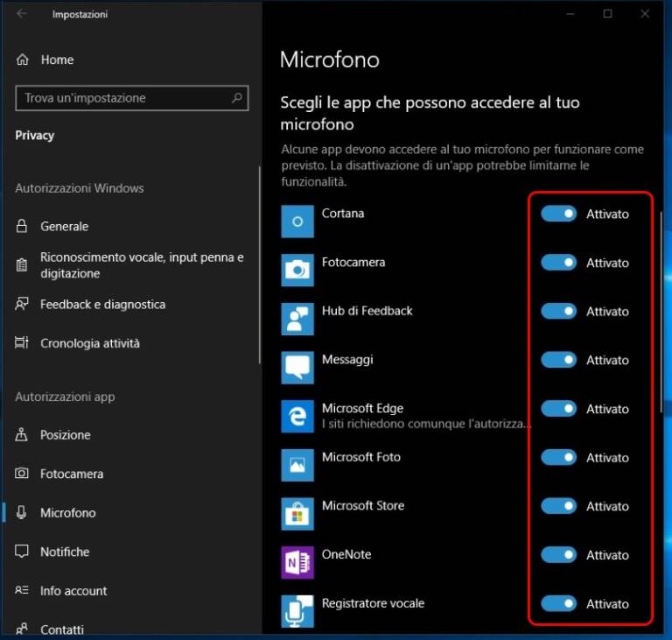
Task: Click the Trova un'impostazione search field
Action: (132, 98)
